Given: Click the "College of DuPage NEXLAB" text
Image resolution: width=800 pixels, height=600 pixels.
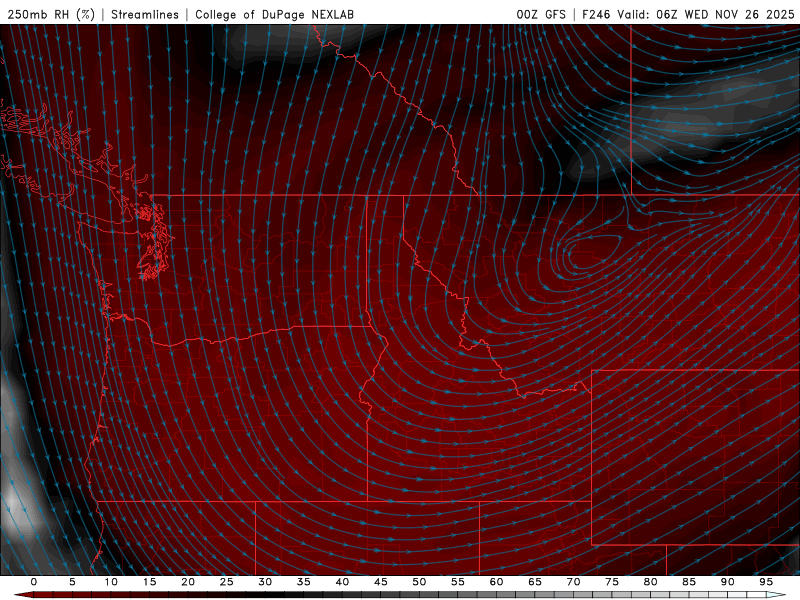Looking at the screenshot, I should tap(274, 14).
